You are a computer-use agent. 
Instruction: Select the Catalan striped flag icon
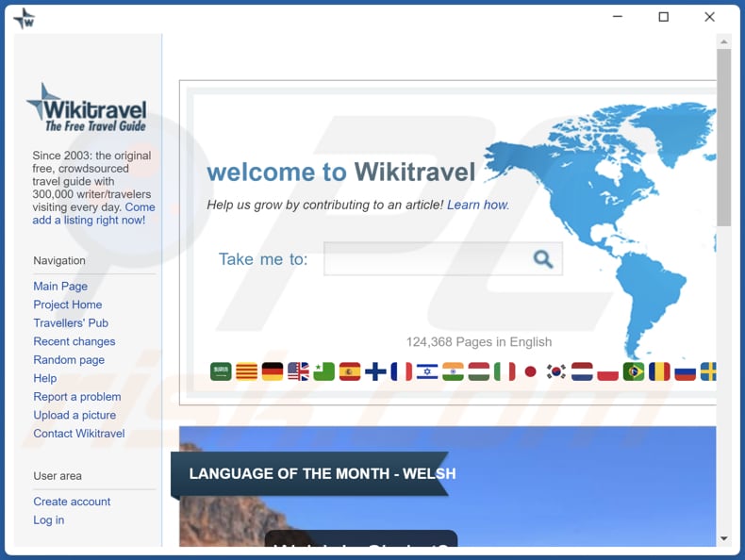pyautogui.click(x=246, y=371)
